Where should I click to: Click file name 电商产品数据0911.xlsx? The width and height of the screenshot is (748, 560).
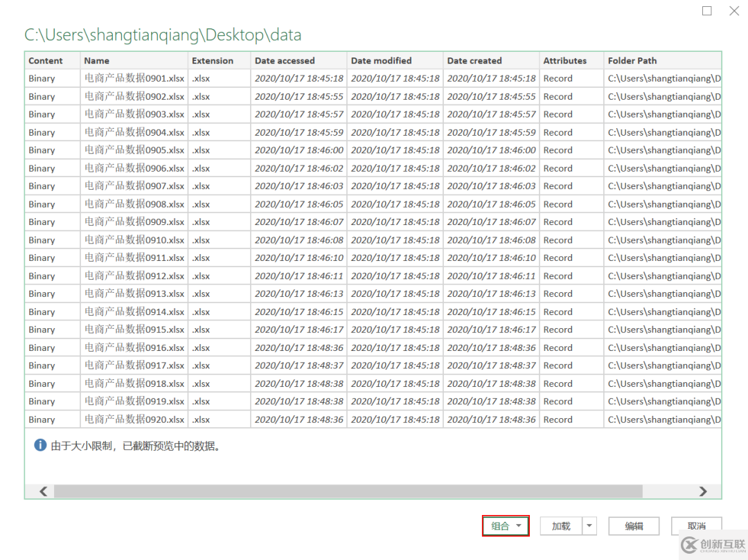(134, 258)
